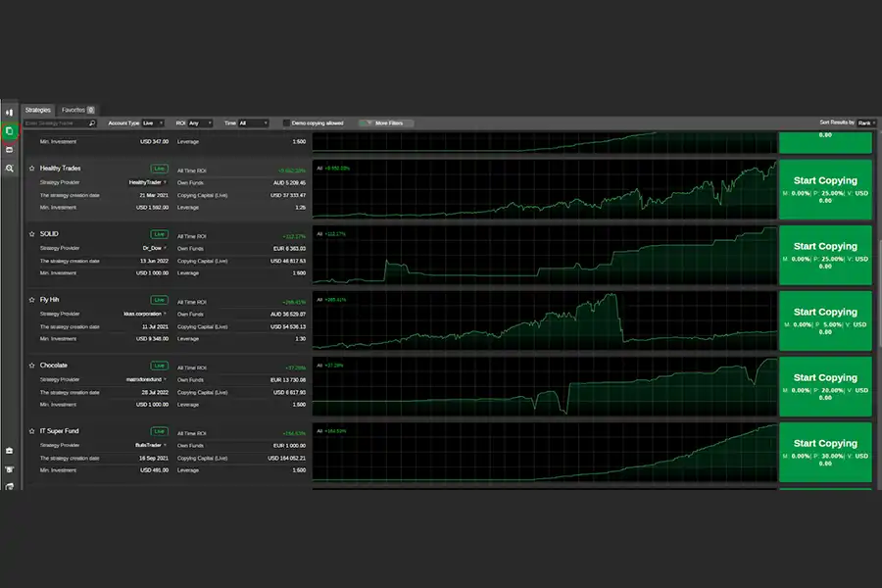
Task: Expand BullsTrader provider dropdown arrow
Action: (165, 445)
